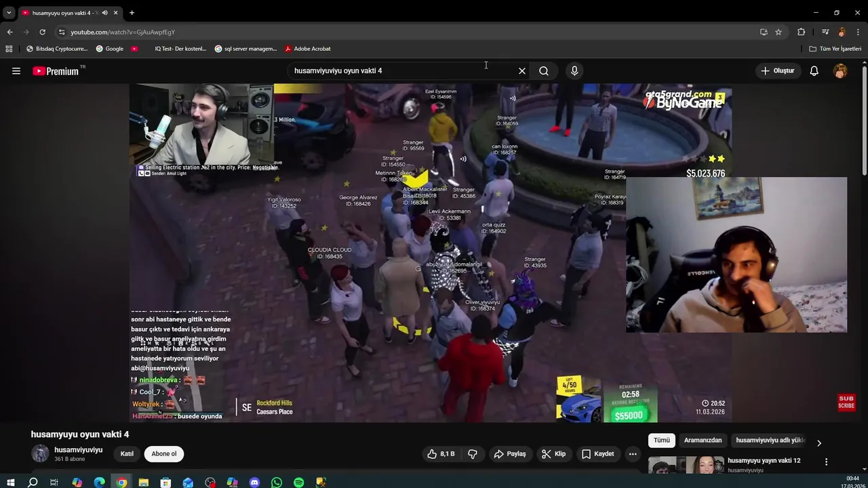This screenshot has height=488, width=868.
Task: Click the magnifier search button
Action: [544, 70]
